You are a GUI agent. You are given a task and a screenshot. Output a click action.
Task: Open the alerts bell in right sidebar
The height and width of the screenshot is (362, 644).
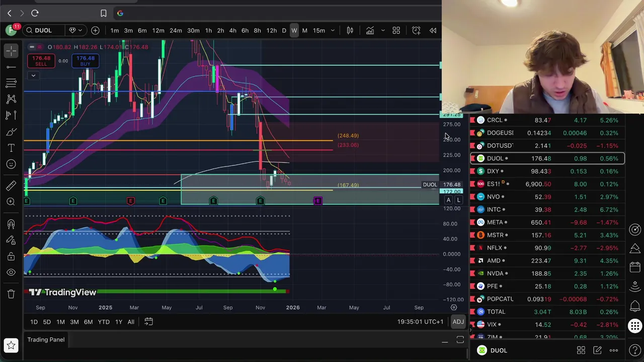635,306
